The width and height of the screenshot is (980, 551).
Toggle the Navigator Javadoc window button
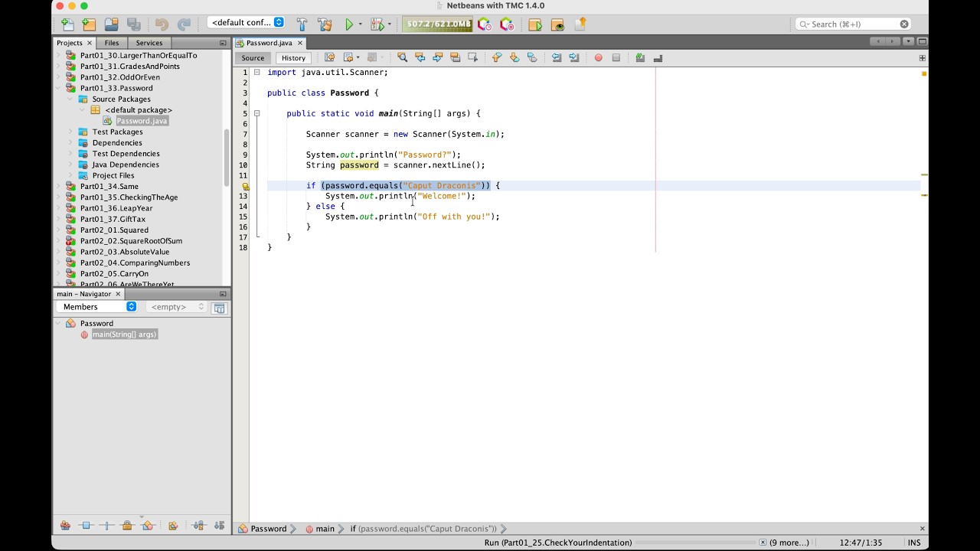219,308
